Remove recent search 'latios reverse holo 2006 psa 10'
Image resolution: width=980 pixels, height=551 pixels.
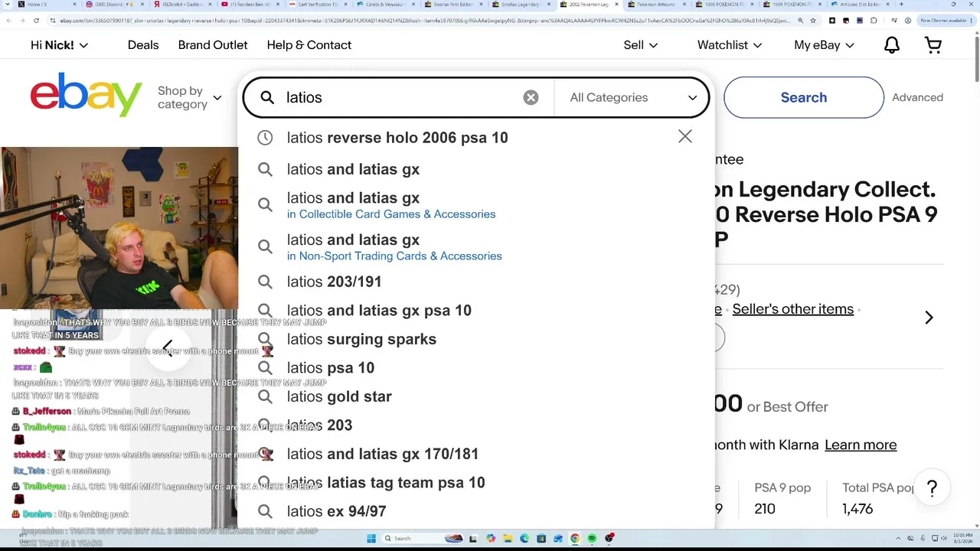point(684,136)
